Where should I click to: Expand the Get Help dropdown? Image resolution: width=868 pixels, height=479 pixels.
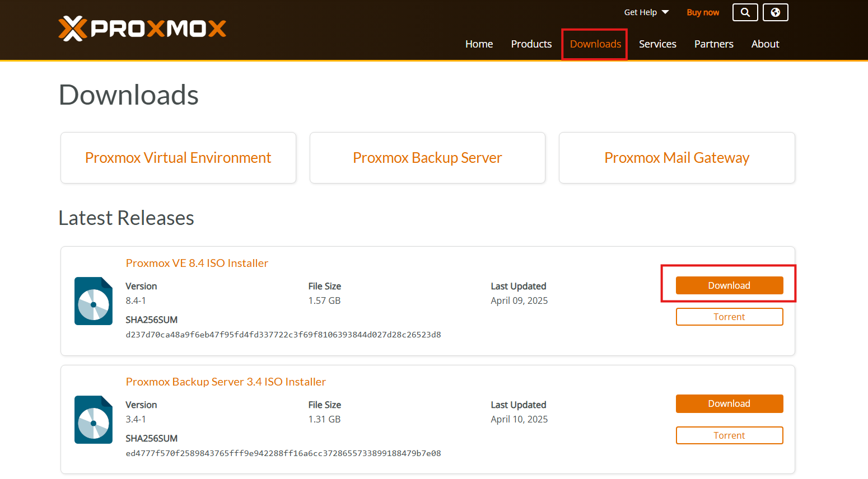pos(646,12)
